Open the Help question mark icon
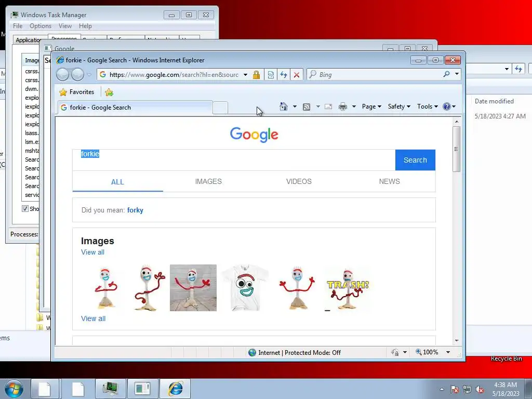 click(x=446, y=107)
